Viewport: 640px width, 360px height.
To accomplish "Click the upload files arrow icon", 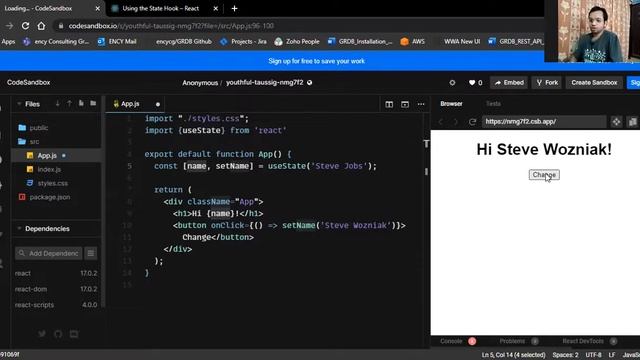I will pyautogui.click(x=69, y=104).
